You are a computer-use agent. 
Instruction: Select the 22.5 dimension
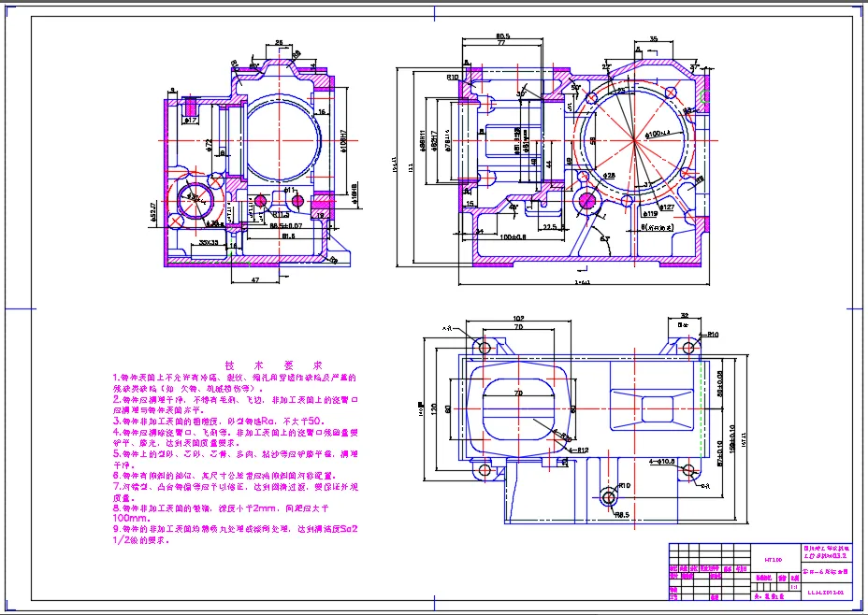pos(550,227)
